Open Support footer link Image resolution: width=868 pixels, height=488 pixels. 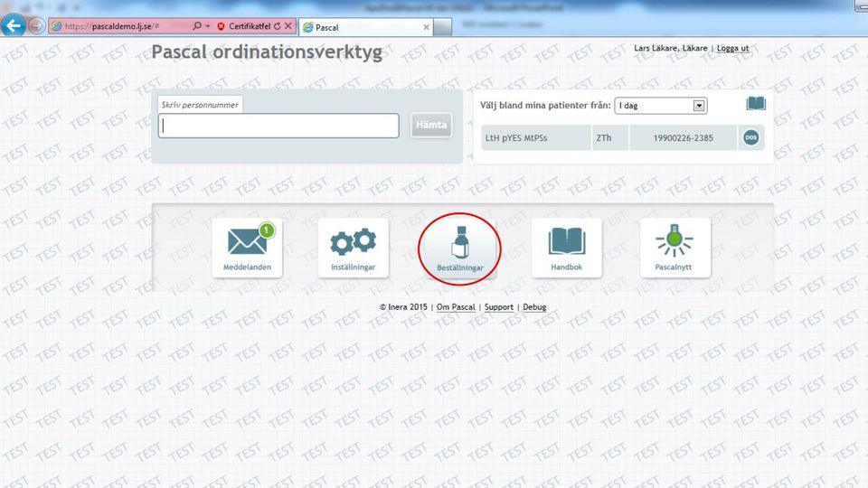pos(499,307)
